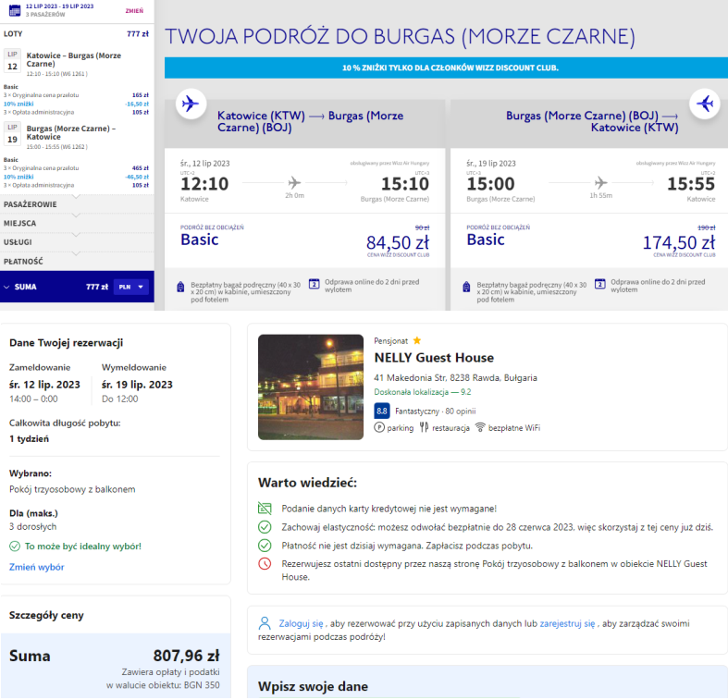
Task: Click the restaurant fork-and-knife icon
Action: [x=423, y=428]
